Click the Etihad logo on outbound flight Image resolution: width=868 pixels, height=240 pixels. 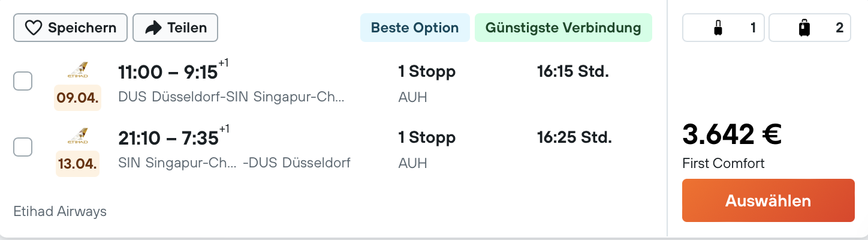[x=78, y=71]
